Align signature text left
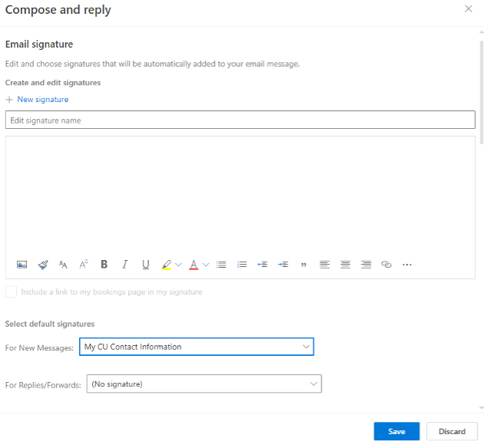Screen dimensions: 485x448 tap(325, 265)
